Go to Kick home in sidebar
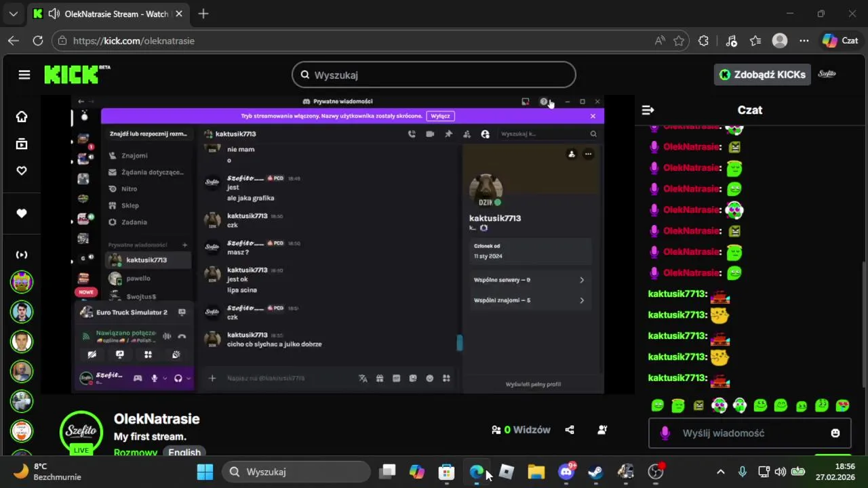The image size is (868, 488). 22,117
